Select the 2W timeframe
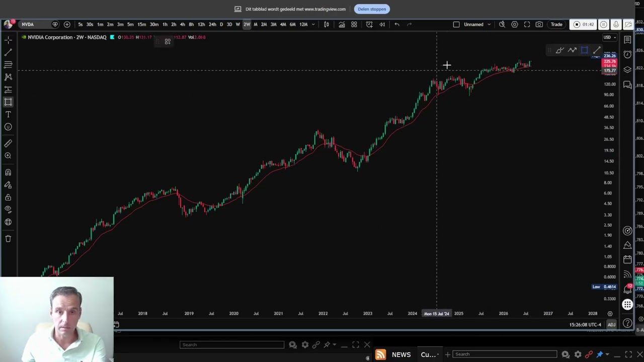 point(247,24)
